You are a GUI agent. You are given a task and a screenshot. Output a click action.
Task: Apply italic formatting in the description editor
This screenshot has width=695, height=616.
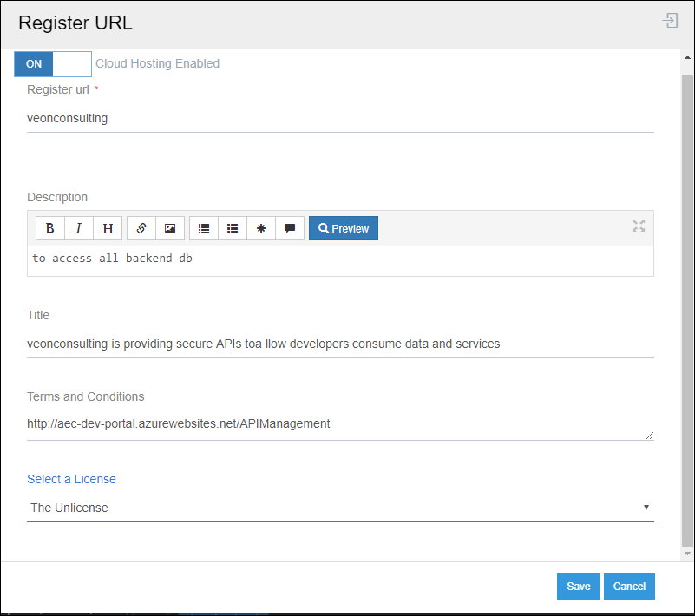point(78,227)
